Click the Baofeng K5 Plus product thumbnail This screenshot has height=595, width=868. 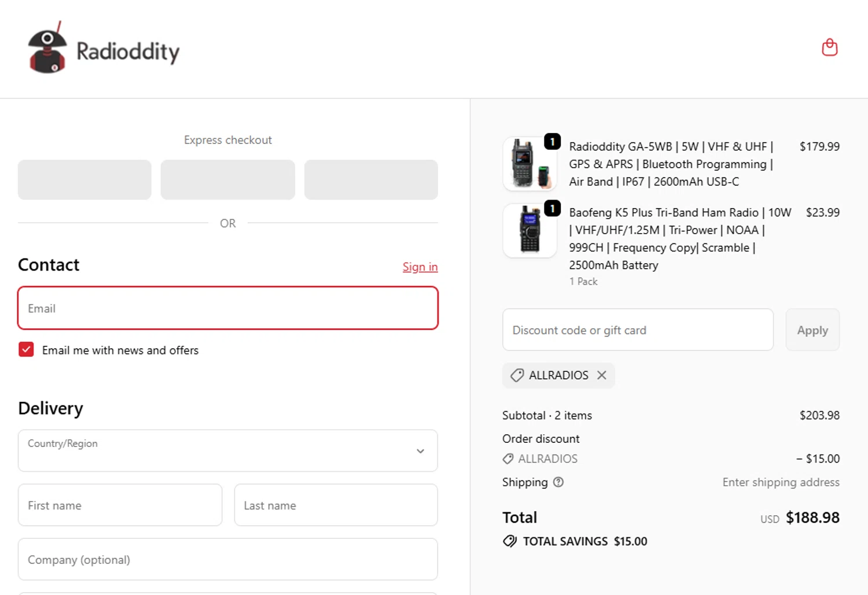[x=529, y=230]
